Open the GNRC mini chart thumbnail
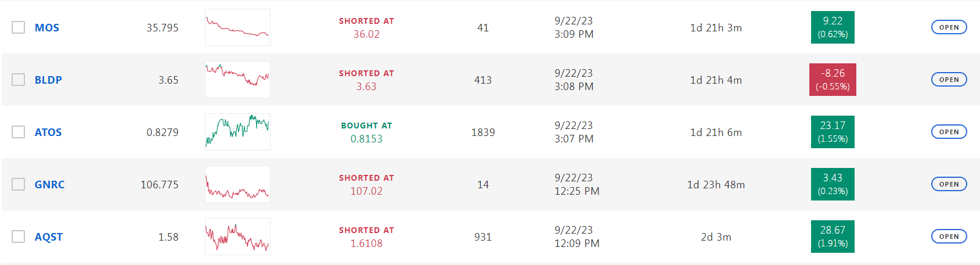This screenshot has height=265, width=980. [x=237, y=184]
